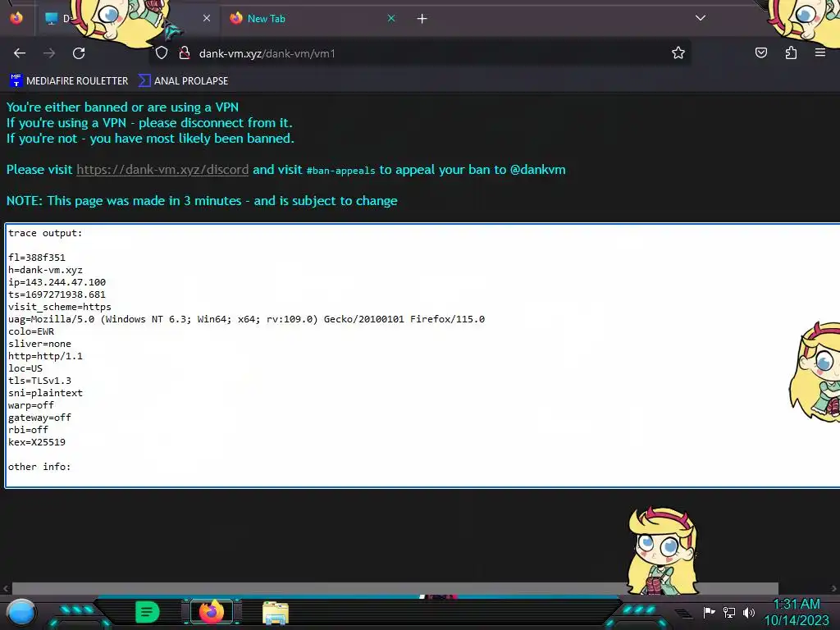This screenshot has width=840, height=630.
Task: Open the ANAL PROLAPSE bookmark
Action: 183,81
